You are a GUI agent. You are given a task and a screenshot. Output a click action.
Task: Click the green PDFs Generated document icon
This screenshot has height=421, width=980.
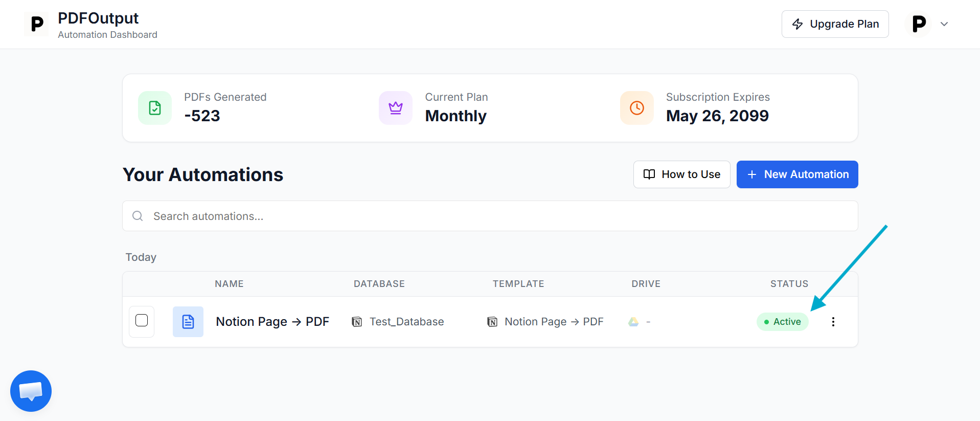[155, 108]
